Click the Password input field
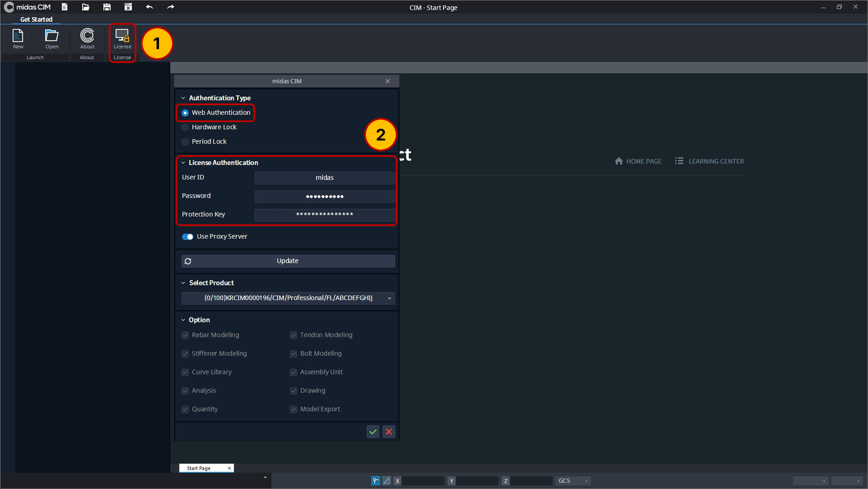This screenshot has width=868, height=489. [325, 196]
